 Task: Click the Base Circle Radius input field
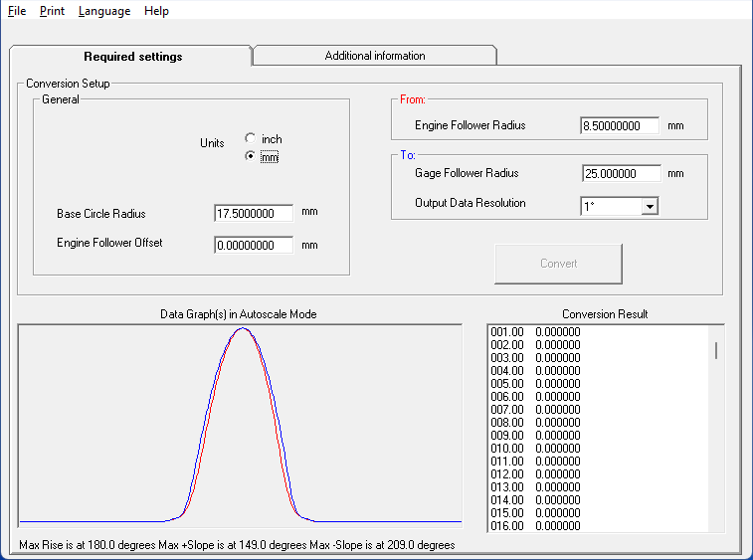tap(253, 213)
